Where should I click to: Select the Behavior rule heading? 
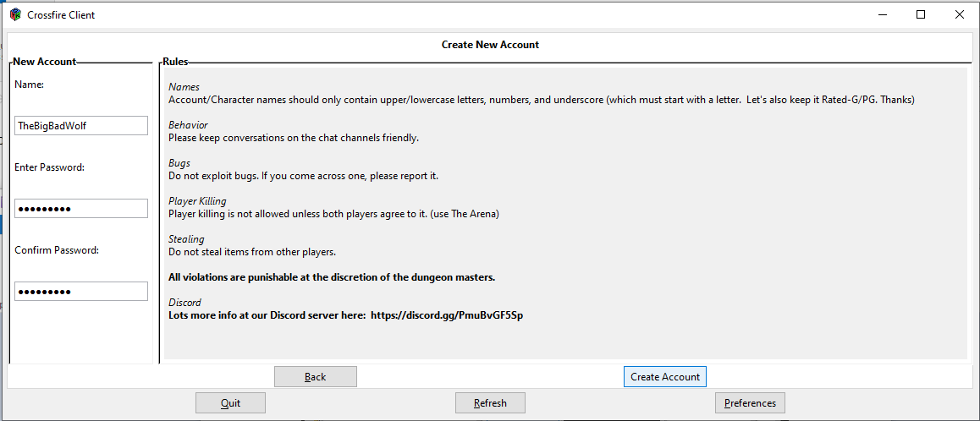(x=188, y=125)
